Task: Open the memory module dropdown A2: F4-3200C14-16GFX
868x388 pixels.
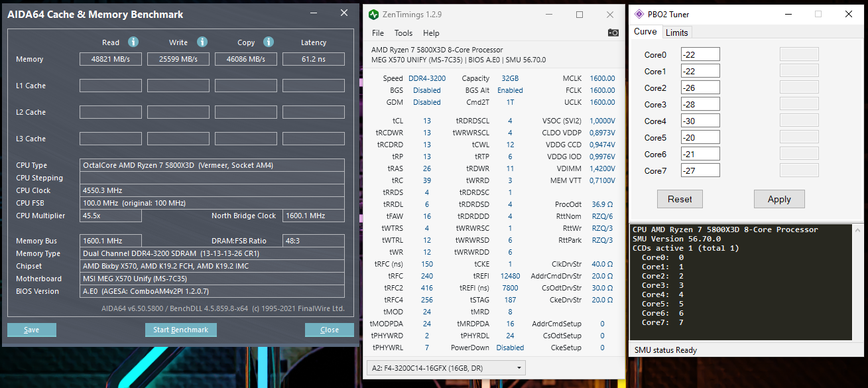Action: [x=446, y=367]
